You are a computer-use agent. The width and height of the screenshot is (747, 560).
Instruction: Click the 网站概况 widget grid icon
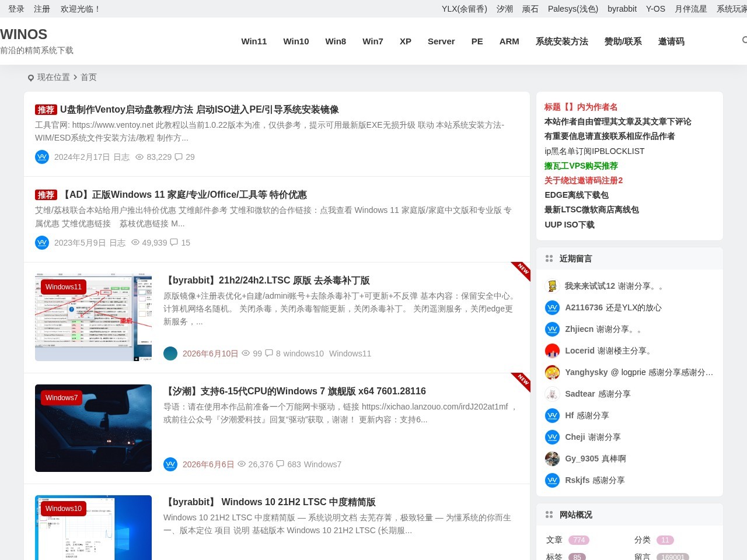coord(549,514)
